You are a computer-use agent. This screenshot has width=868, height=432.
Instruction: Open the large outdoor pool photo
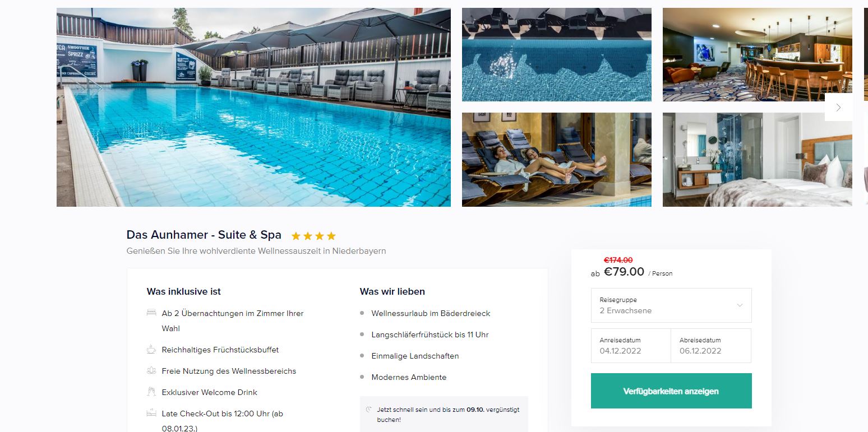[253, 107]
